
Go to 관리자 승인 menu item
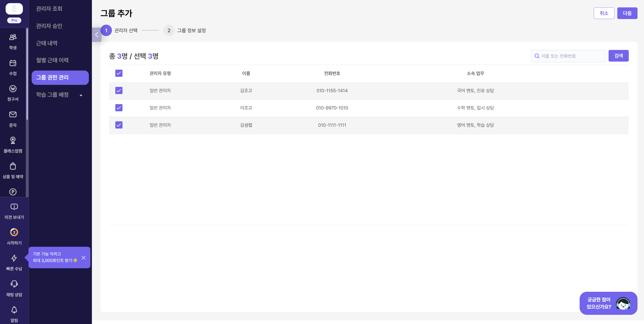49,26
